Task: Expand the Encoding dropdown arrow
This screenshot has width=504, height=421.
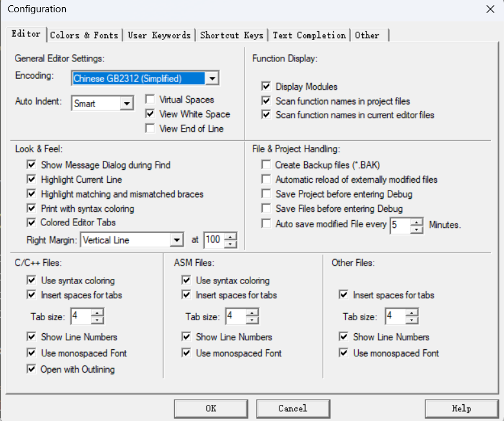Action: [212, 78]
